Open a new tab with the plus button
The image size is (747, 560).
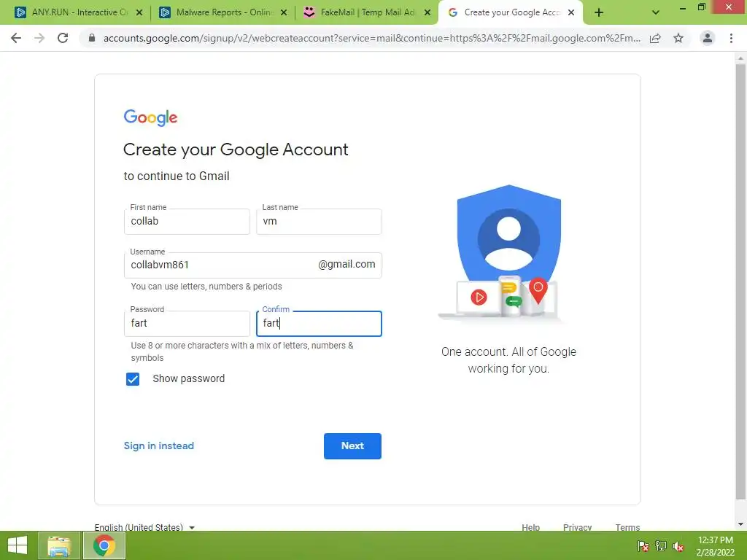coord(599,12)
